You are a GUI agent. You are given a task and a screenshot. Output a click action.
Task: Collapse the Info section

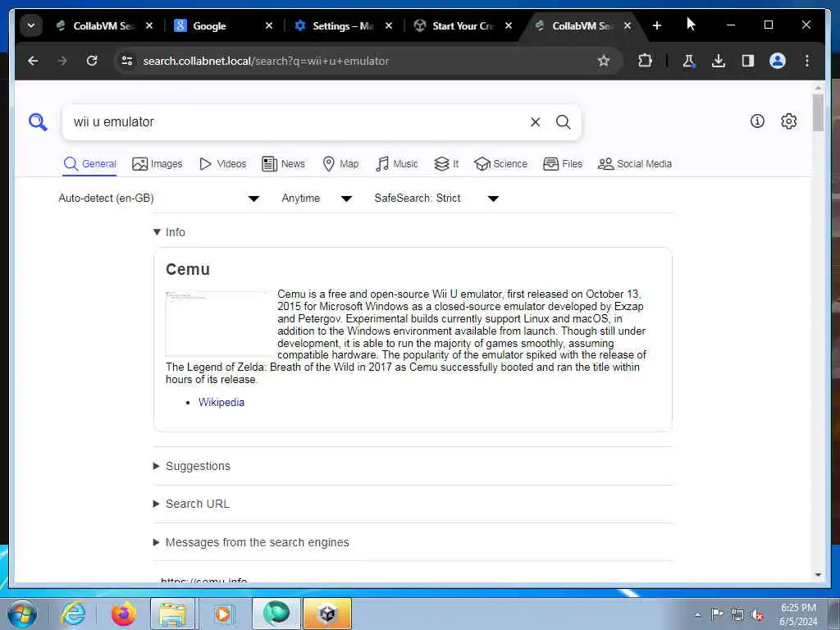[x=169, y=232]
